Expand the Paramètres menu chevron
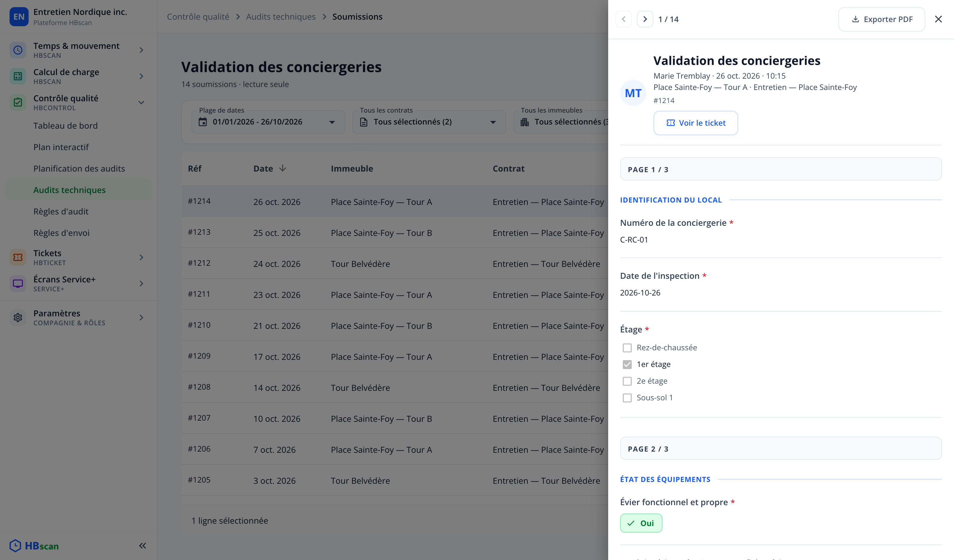The height and width of the screenshot is (560, 954). click(x=141, y=318)
